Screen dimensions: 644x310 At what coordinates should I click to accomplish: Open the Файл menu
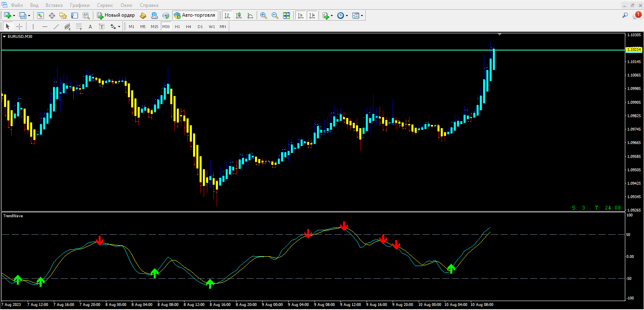tap(17, 5)
